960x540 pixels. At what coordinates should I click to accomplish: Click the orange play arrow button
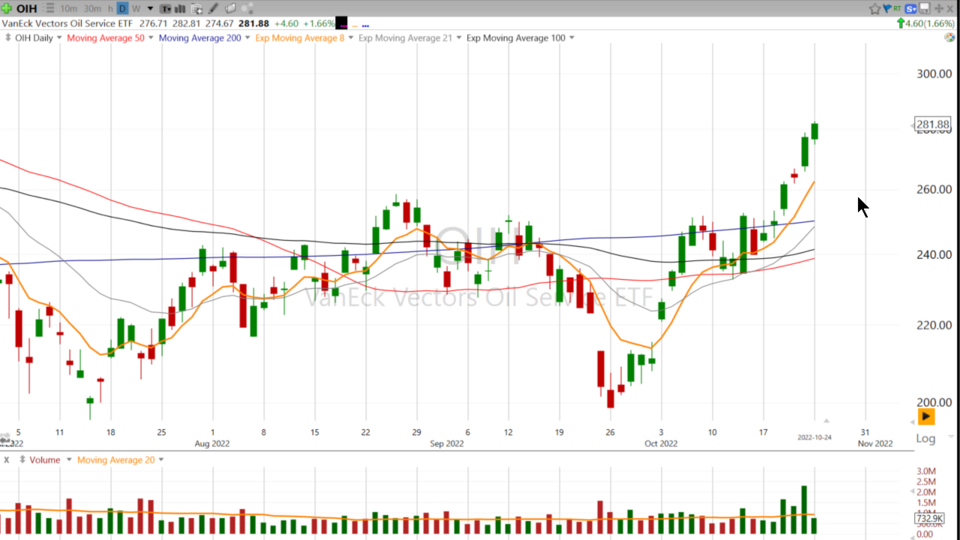point(926,416)
